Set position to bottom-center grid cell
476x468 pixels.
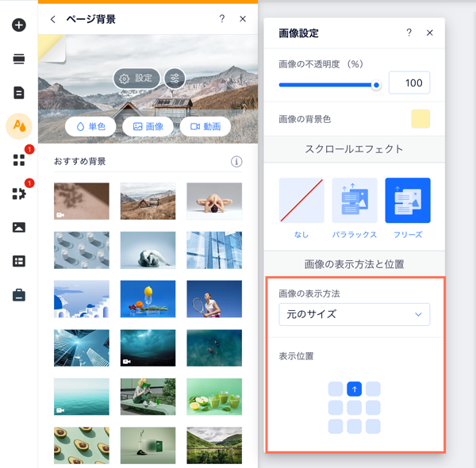pos(355,427)
